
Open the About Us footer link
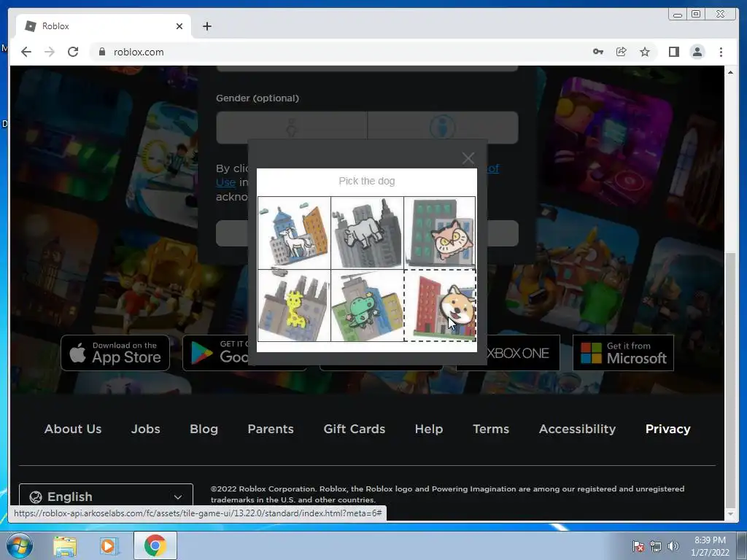point(73,429)
